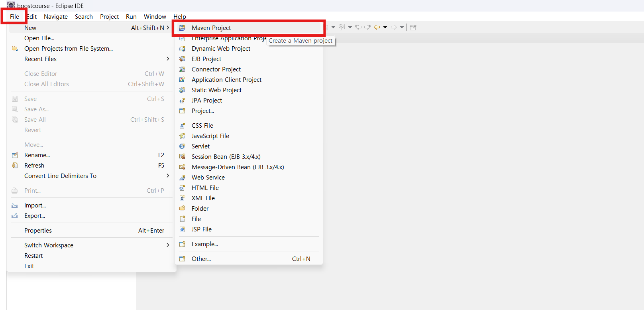Click the Dynamic Web Project globe icon
The image size is (644, 310).
coord(182,49)
